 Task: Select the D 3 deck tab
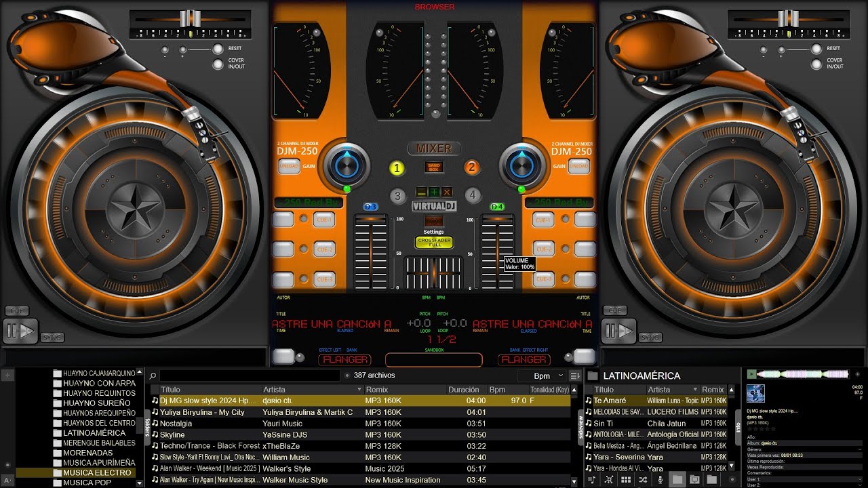370,207
